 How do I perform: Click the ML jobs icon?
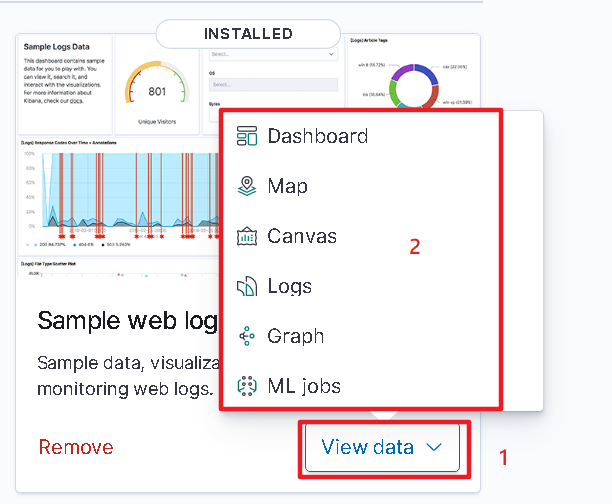(x=247, y=386)
